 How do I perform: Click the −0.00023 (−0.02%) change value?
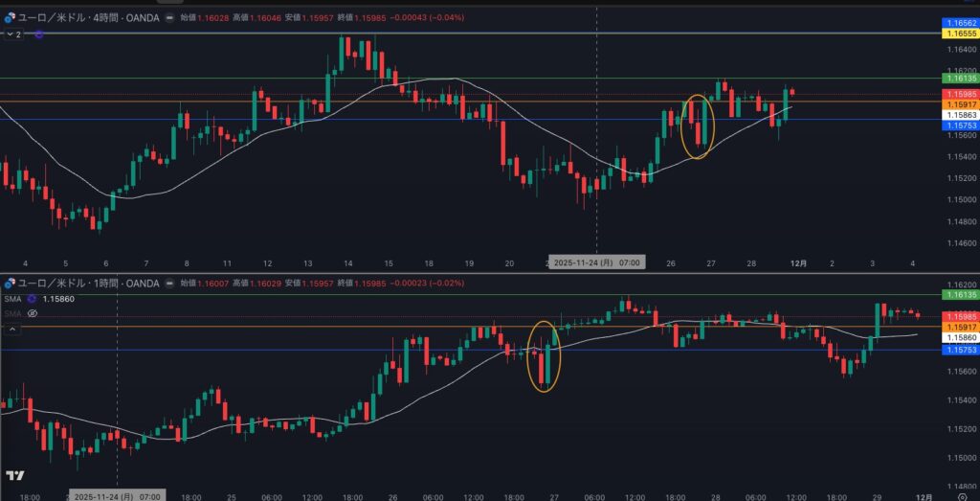(x=427, y=284)
